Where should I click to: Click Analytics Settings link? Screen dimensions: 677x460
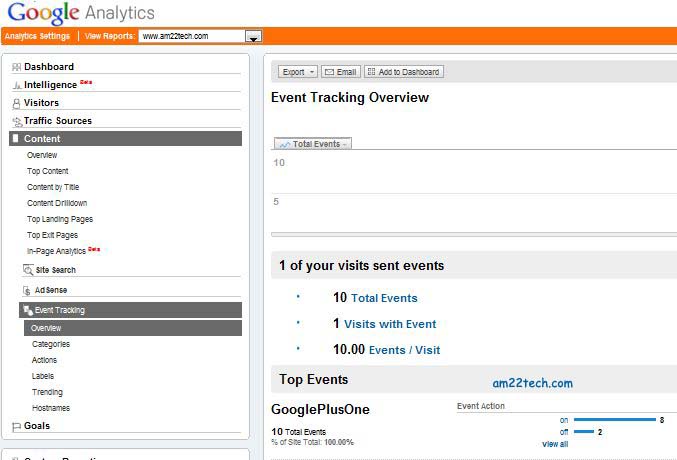click(37, 36)
